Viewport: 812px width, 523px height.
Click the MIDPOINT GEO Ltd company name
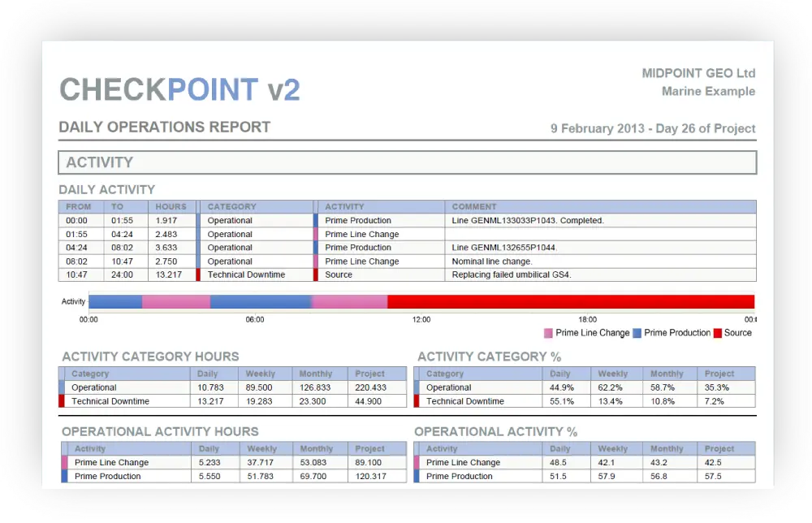pos(698,73)
